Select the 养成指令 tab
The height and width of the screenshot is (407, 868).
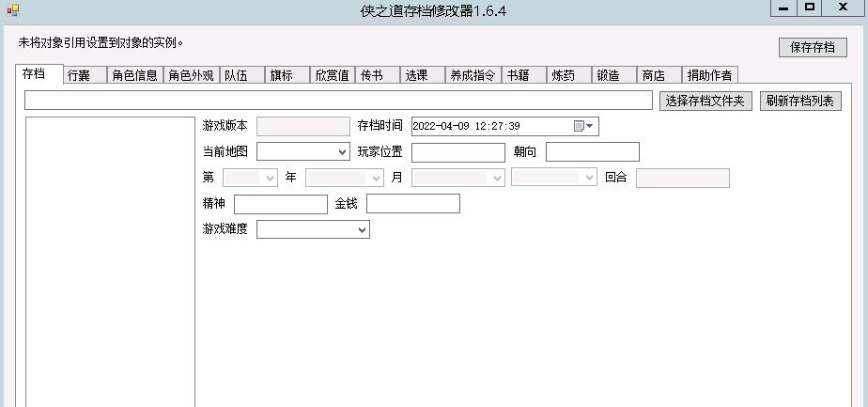point(473,76)
